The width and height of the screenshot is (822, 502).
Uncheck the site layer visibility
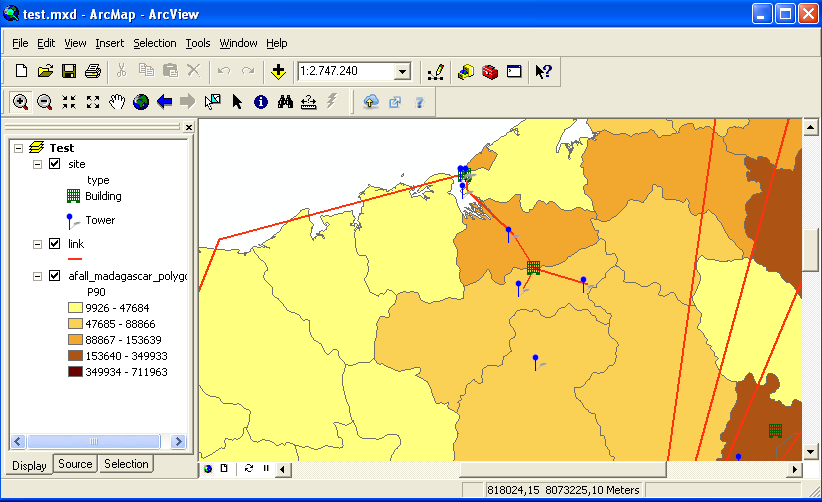[x=55, y=164]
